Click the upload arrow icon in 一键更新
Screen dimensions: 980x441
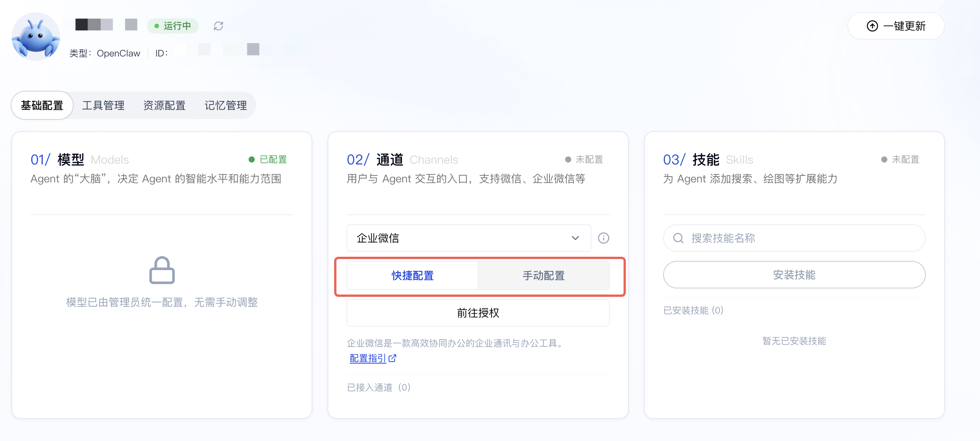[x=872, y=26]
